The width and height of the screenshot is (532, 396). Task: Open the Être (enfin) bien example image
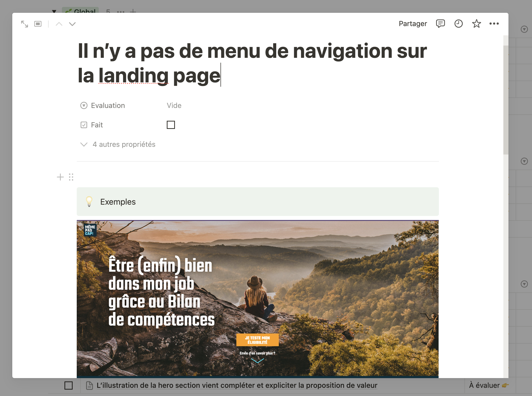coord(258,299)
